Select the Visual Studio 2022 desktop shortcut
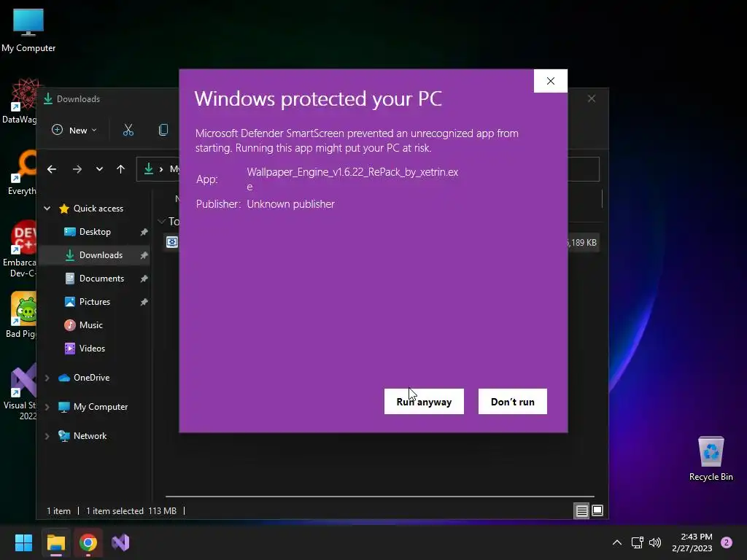Screen dimensions: 747x560 coord(20,392)
